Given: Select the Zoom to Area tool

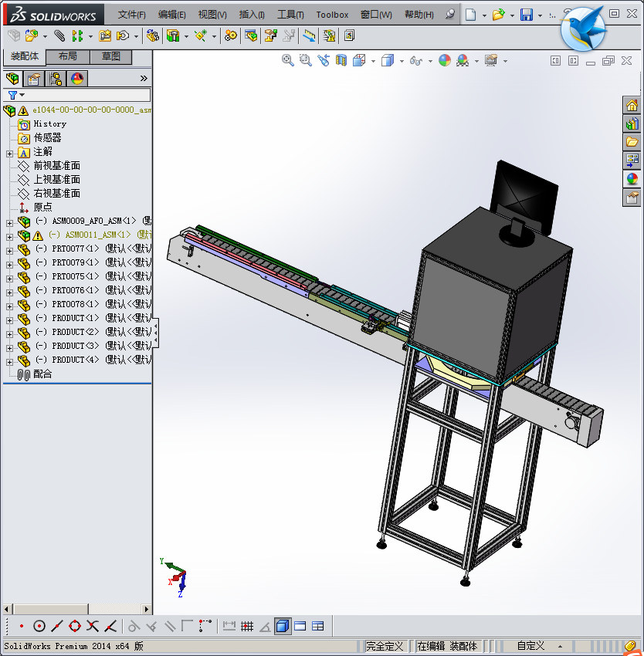Looking at the screenshot, I should coord(306,61).
